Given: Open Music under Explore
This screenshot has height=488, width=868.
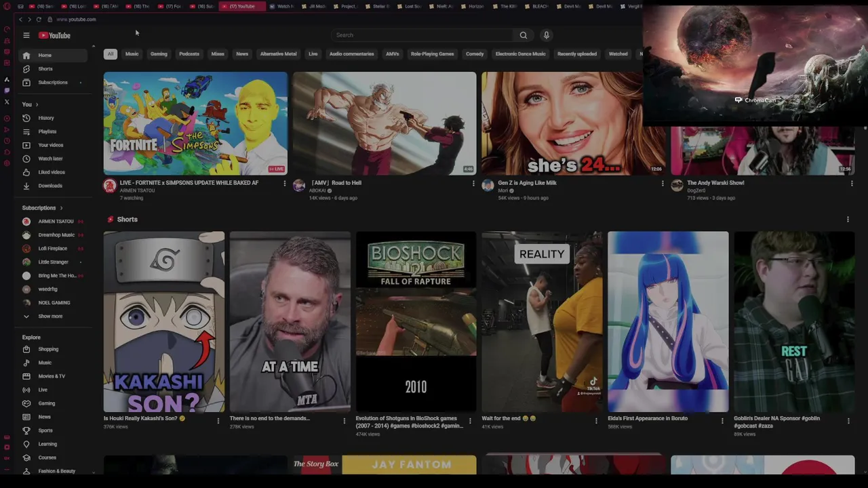Looking at the screenshot, I should pyautogui.click(x=53, y=363).
